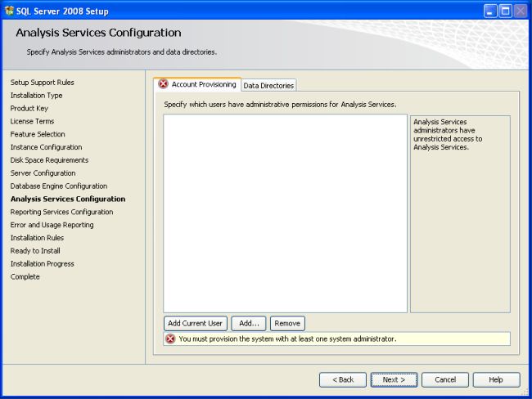Select Installation Progress step
Screen dimensions: 532x399
pyautogui.click(x=42, y=264)
